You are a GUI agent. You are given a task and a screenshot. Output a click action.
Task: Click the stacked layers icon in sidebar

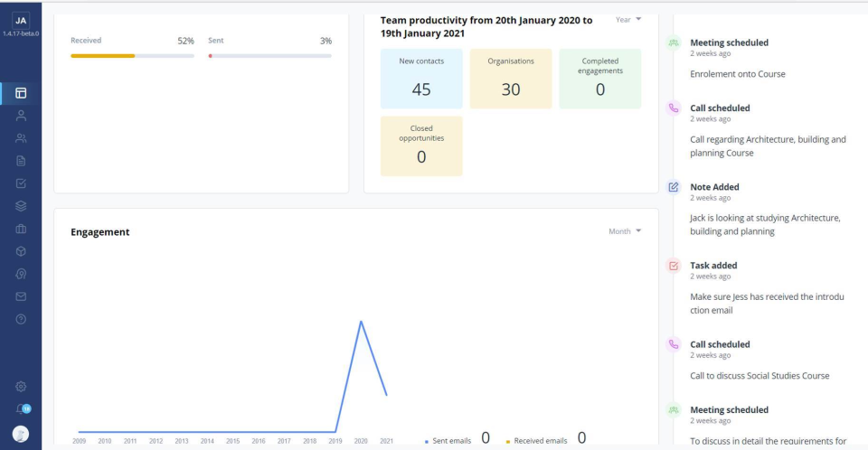click(21, 206)
